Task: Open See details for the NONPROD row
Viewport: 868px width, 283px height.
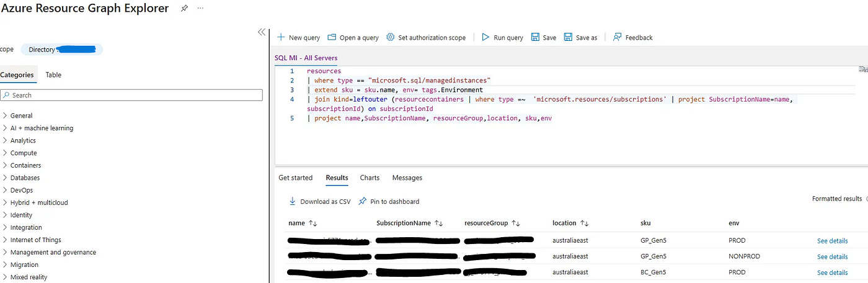Action: click(832, 257)
